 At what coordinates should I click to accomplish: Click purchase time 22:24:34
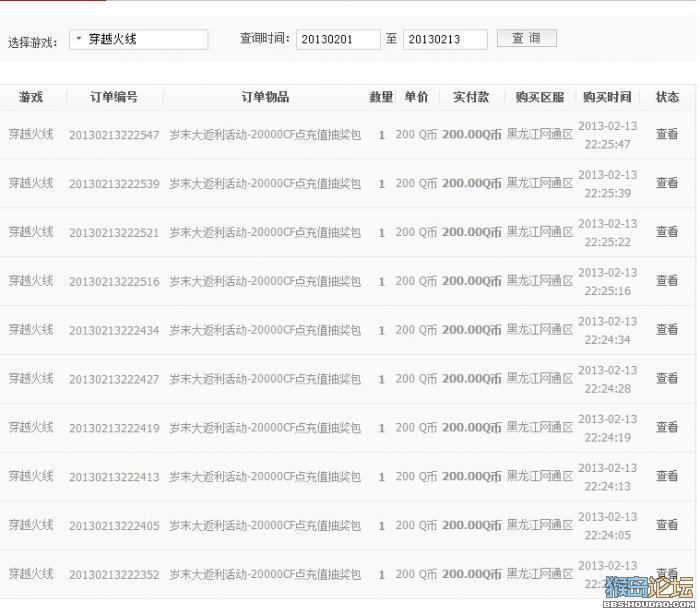click(x=608, y=340)
